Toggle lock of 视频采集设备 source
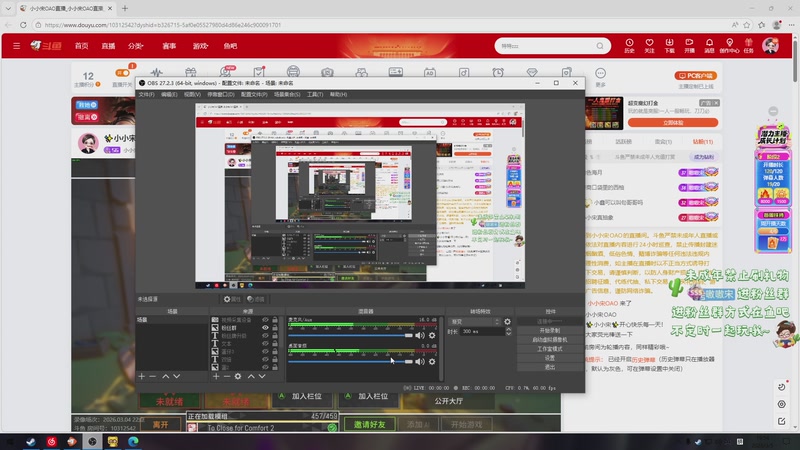800x450 pixels. click(275, 320)
